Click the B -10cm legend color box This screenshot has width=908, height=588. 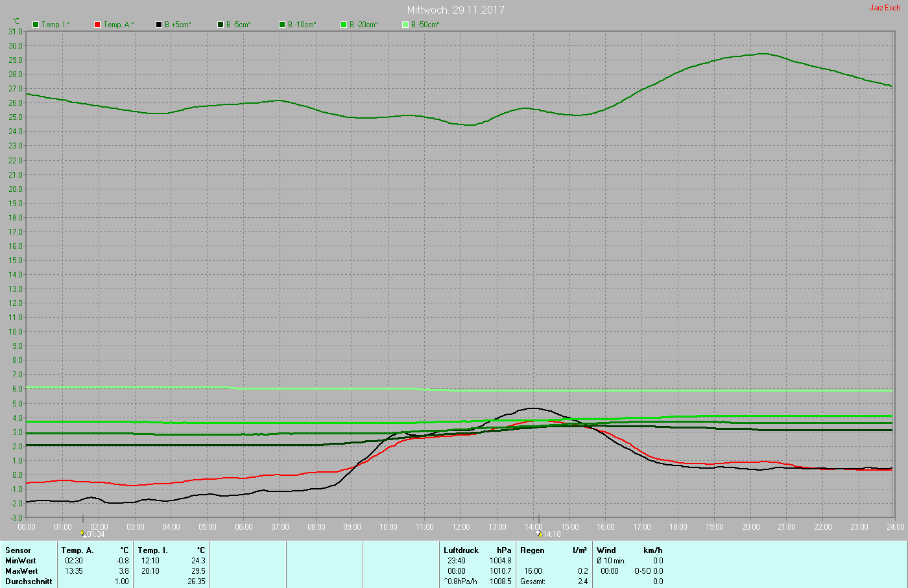pyautogui.click(x=282, y=25)
